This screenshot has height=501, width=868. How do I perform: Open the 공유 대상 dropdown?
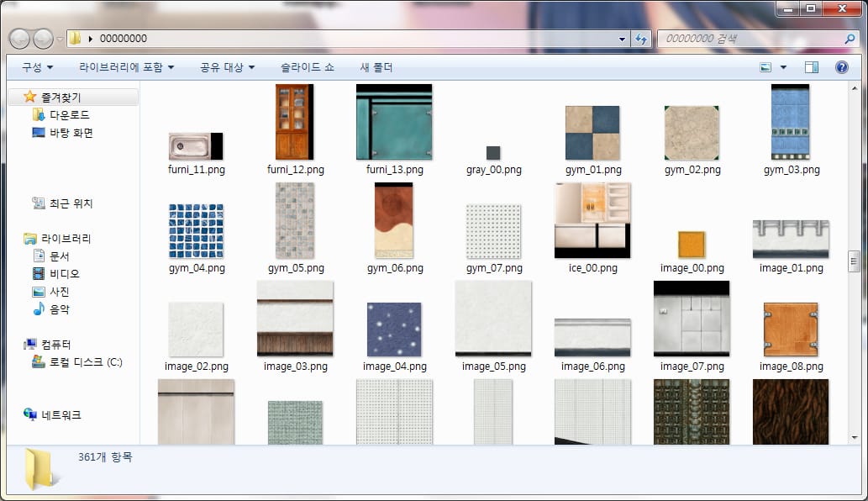(228, 67)
